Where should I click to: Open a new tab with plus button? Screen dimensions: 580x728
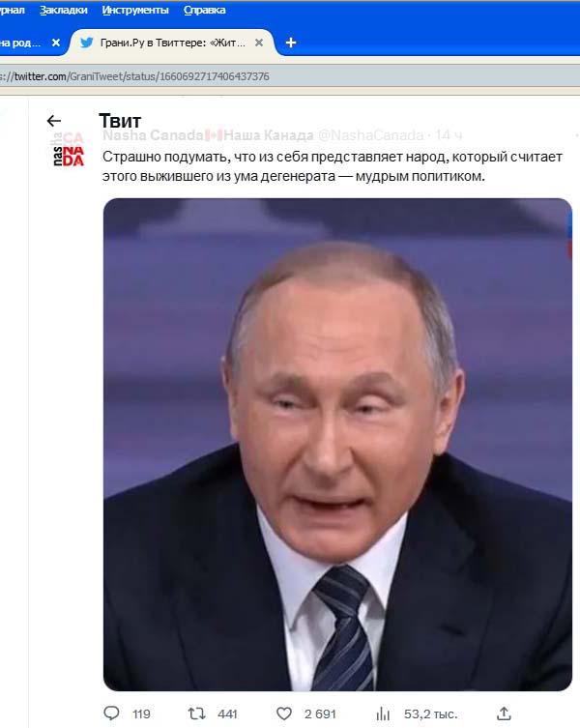(291, 43)
